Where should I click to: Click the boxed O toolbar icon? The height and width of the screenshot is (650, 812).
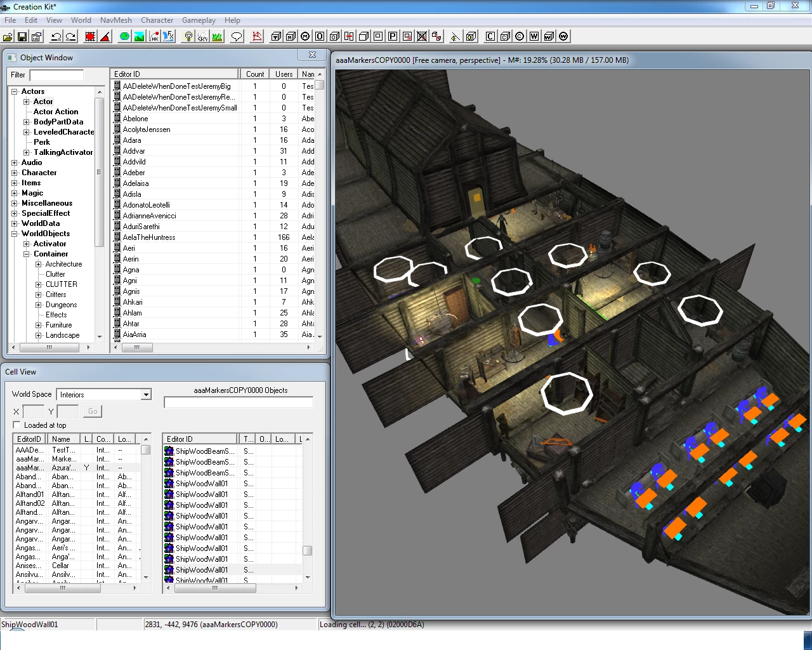coord(320,36)
